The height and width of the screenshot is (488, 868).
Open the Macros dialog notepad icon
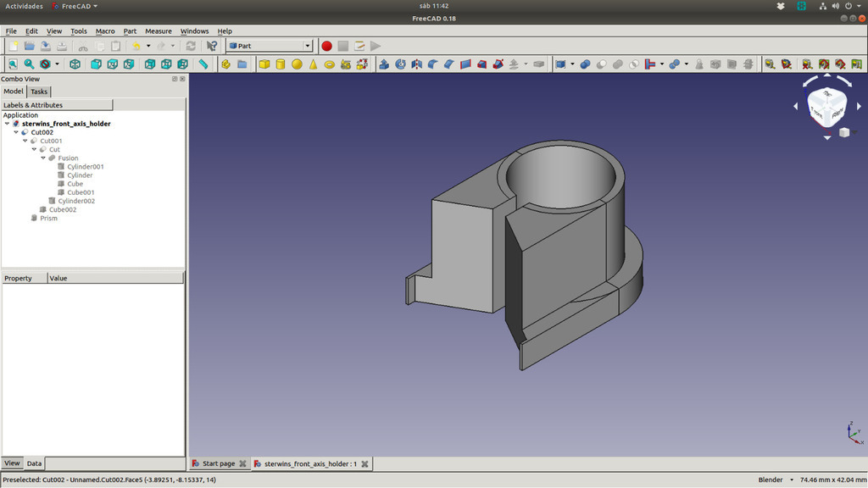pyautogui.click(x=359, y=46)
